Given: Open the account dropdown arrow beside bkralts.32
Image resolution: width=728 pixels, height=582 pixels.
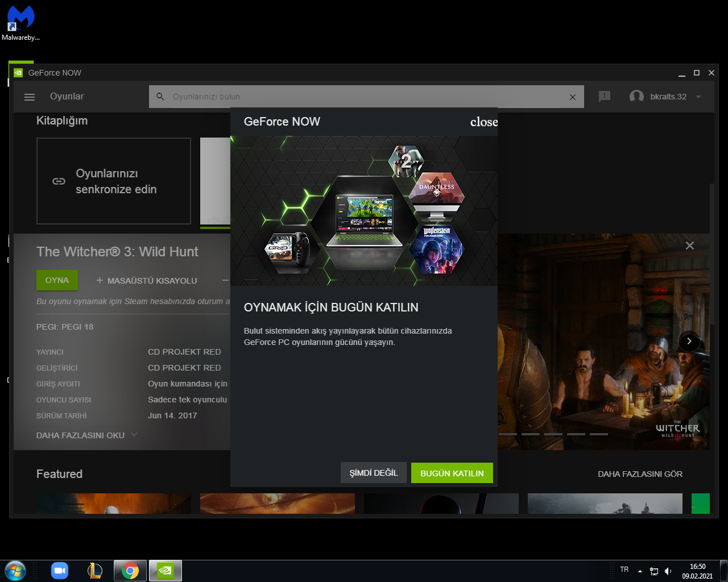Looking at the screenshot, I should tap(698, 97).
